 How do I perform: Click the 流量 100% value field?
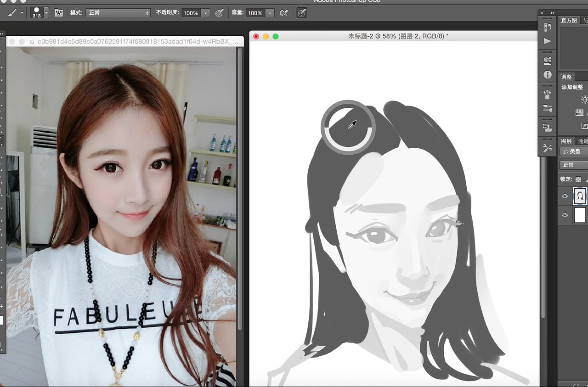[x=255, y=13]
